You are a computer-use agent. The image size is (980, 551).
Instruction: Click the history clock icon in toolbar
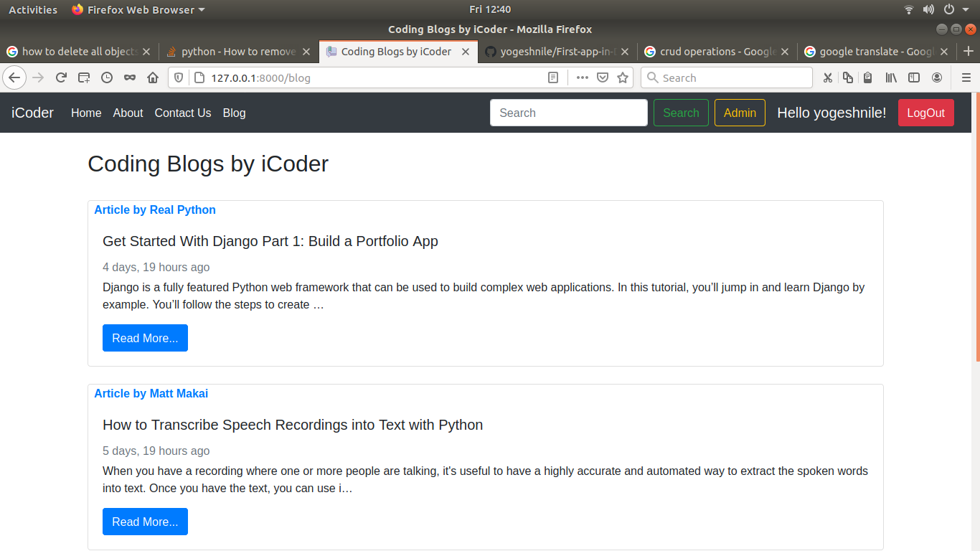click(107, 77)
